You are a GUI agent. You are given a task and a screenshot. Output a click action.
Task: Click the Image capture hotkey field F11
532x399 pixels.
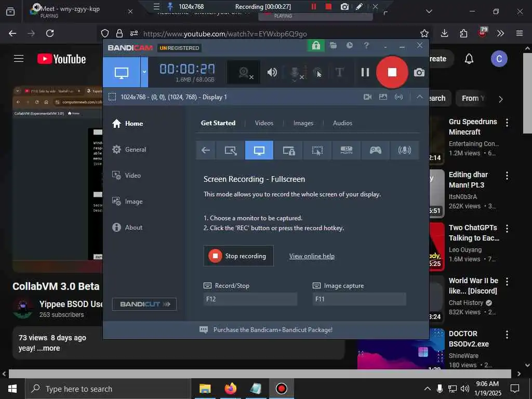[360, 299]
